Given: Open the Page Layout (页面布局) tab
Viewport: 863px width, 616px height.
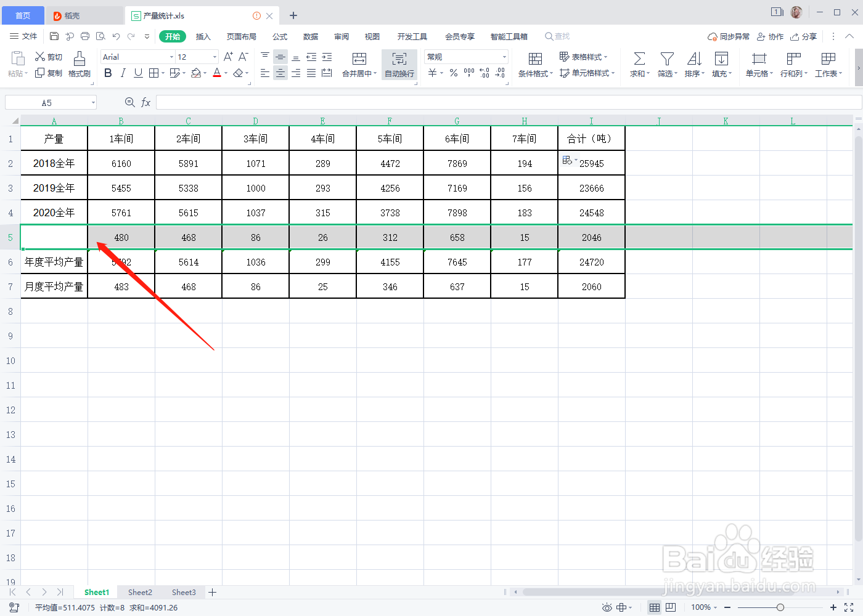Looking at the screenshot, I should click(x=242, y=36).
